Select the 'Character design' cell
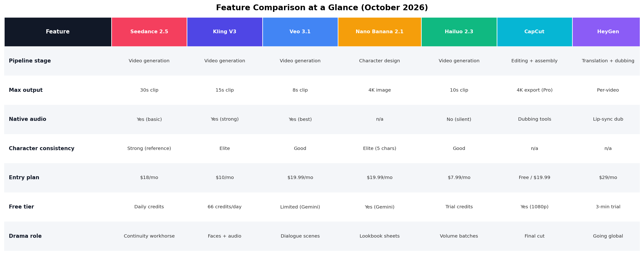Viewport: 644px width, 255px height. (380, 61)
